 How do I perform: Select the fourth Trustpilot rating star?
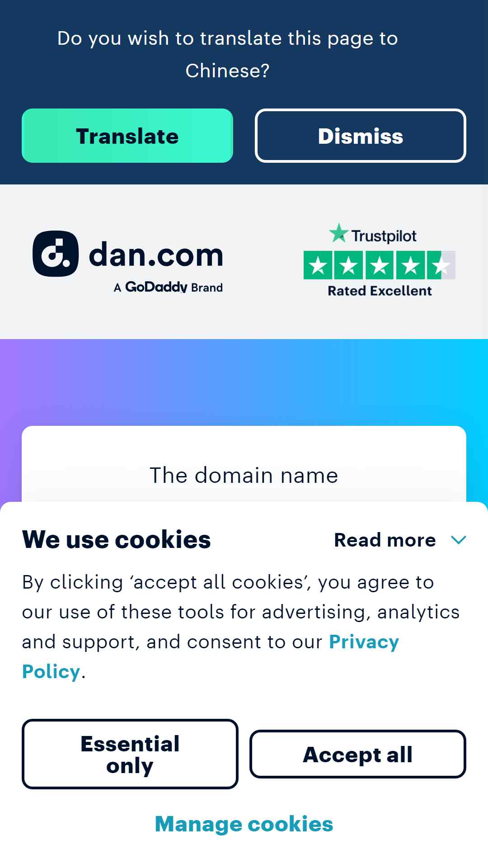pos(410,265)
